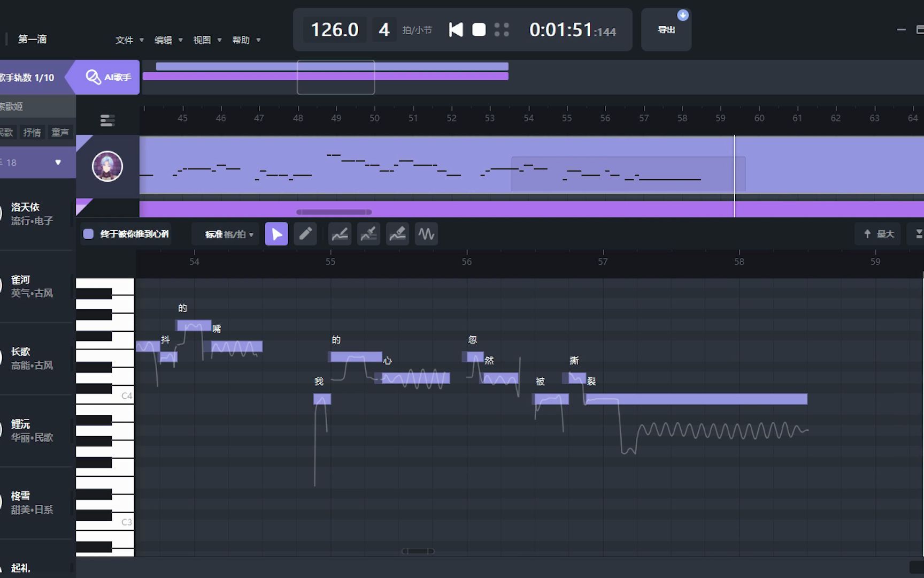Screen dimensions: 924x578
Task: Click the project overview minimap viewport box
Action: click(336, 77)
